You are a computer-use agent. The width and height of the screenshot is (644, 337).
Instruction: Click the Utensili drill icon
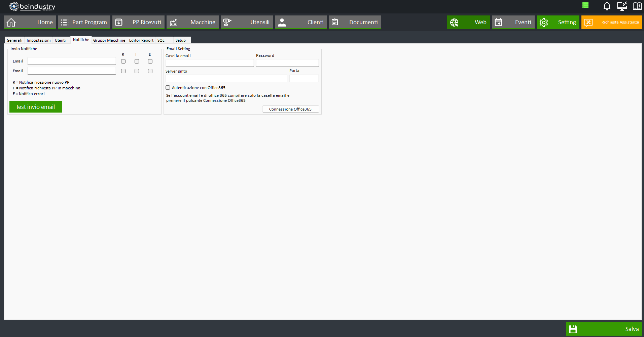227,22
